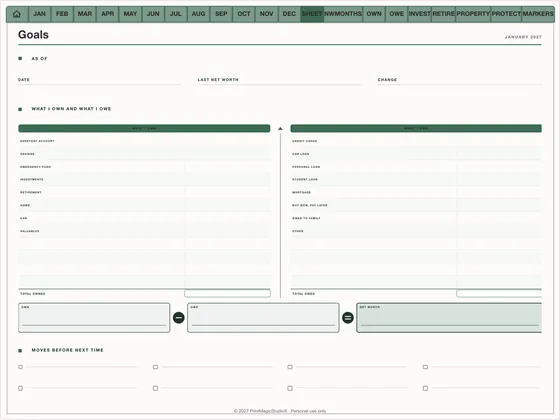This screenshot has width=560, height=420.
Task: Click the Investments row label
Action: (x=32, y=179)
